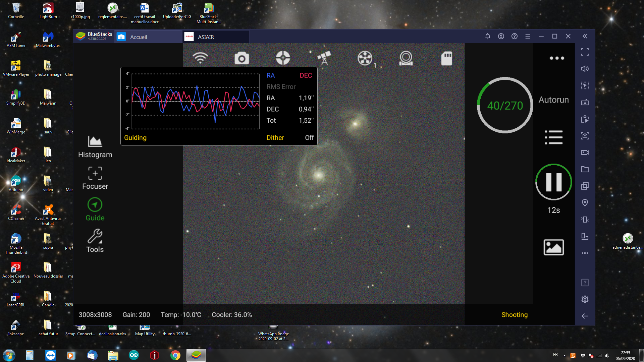The width and height of the screenshot is (644, 362).
Task: Open the telescope mount settings icon
Action: pyautogui.click(x=324, y=58)
